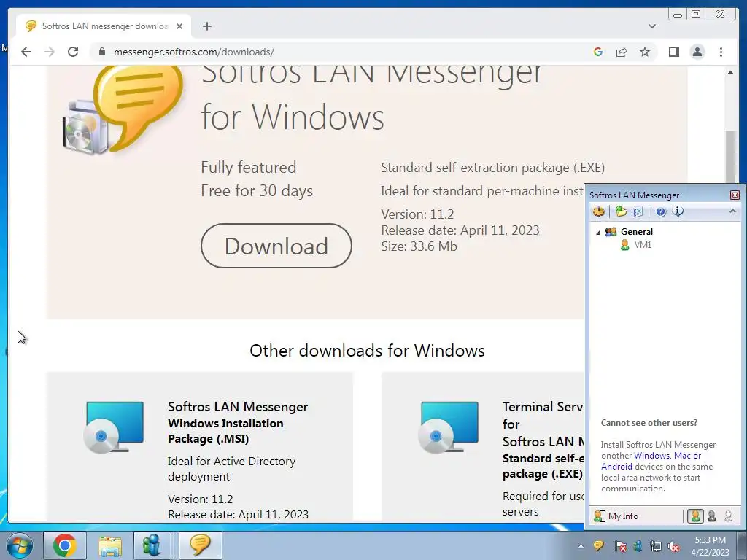
Task: Open the tab search dropdown chevron in Chrome
Action: [x=651, y=26]
